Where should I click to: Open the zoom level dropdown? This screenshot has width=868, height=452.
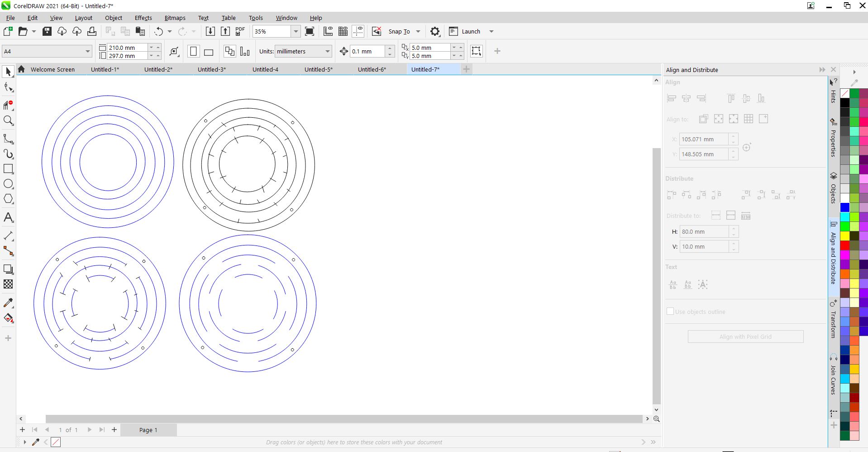[x=296, y=31]
